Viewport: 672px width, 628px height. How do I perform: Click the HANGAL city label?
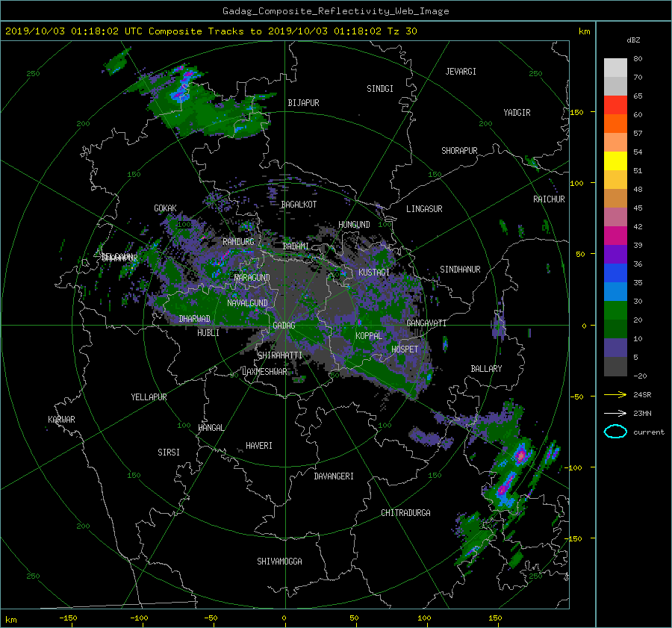pyautogui.click(x=211, y=428)
